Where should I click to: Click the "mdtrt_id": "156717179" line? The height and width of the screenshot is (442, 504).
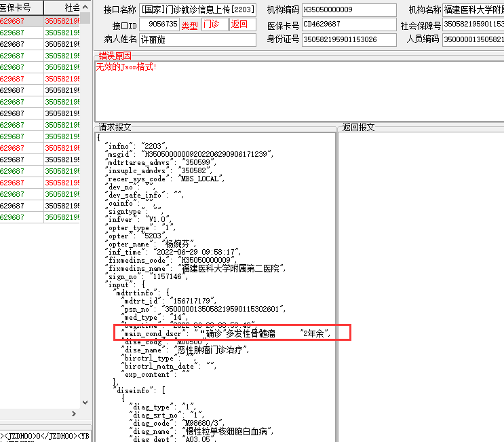point(168,301)
